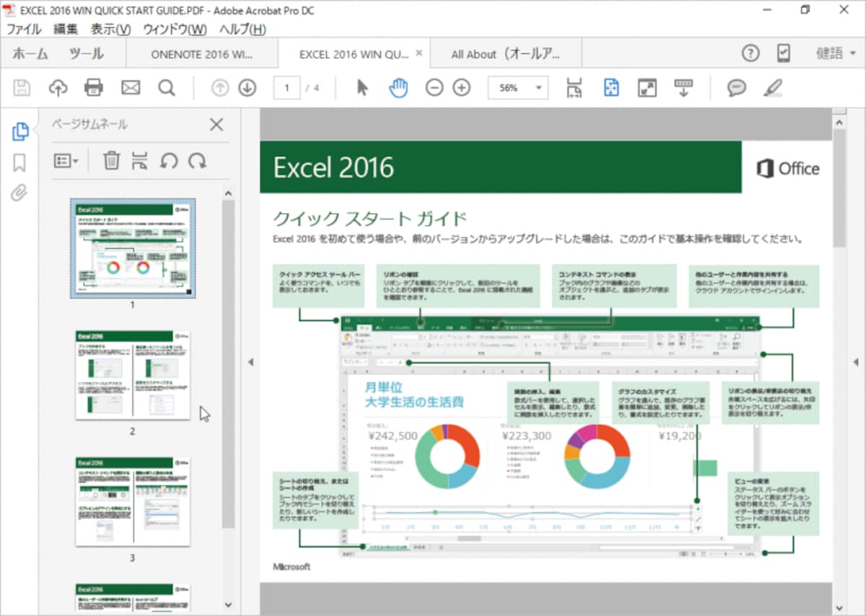The height and width of the screenshot is (616, 866).
Task: Print the document with printer icon
Action: pyautogui.click(x=94, y=88)
